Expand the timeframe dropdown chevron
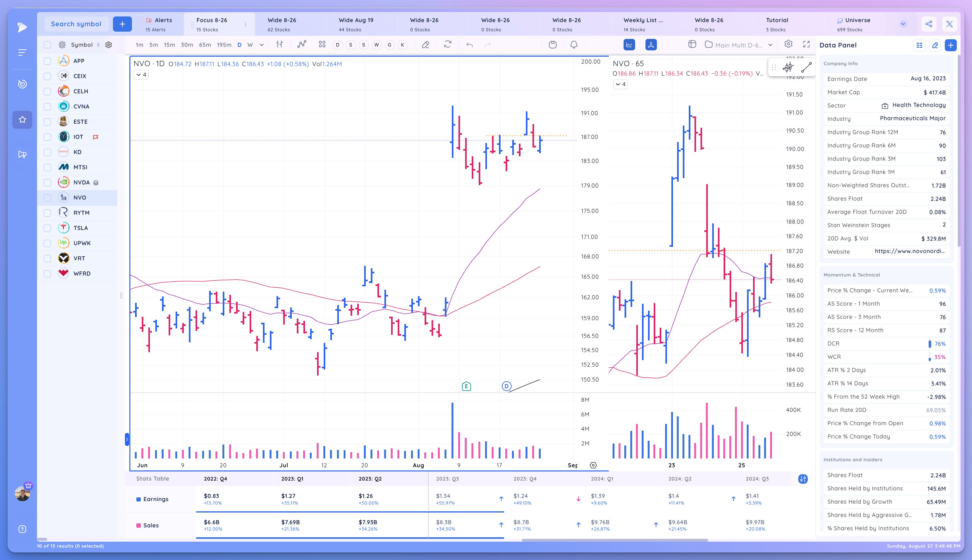 tap(262, 45)
